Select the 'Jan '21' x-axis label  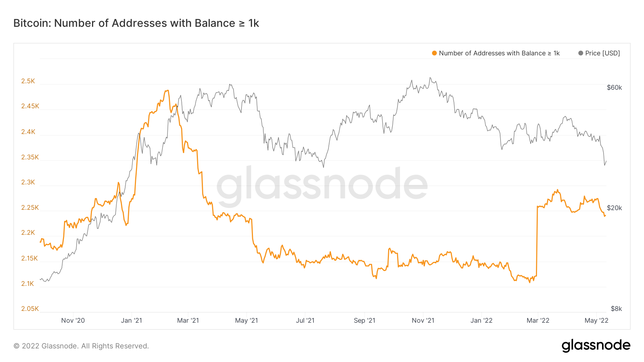131,321
